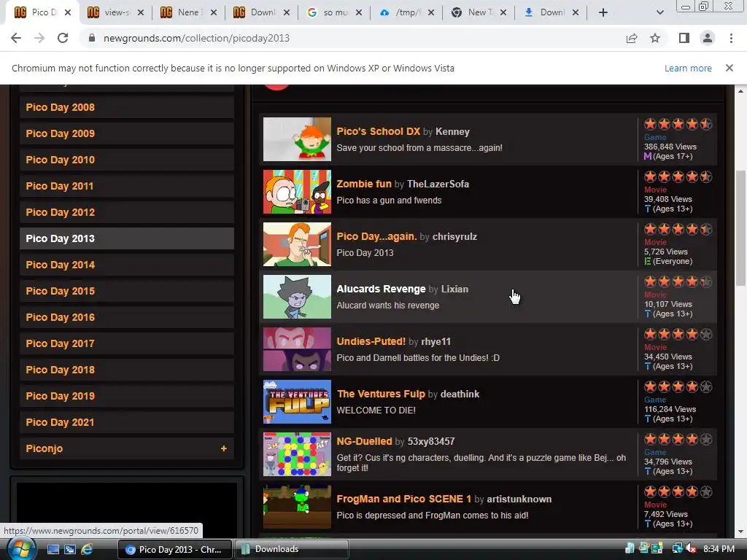747x560 pixels.
Task: Click the Learn more link
Action: [688, 68]
